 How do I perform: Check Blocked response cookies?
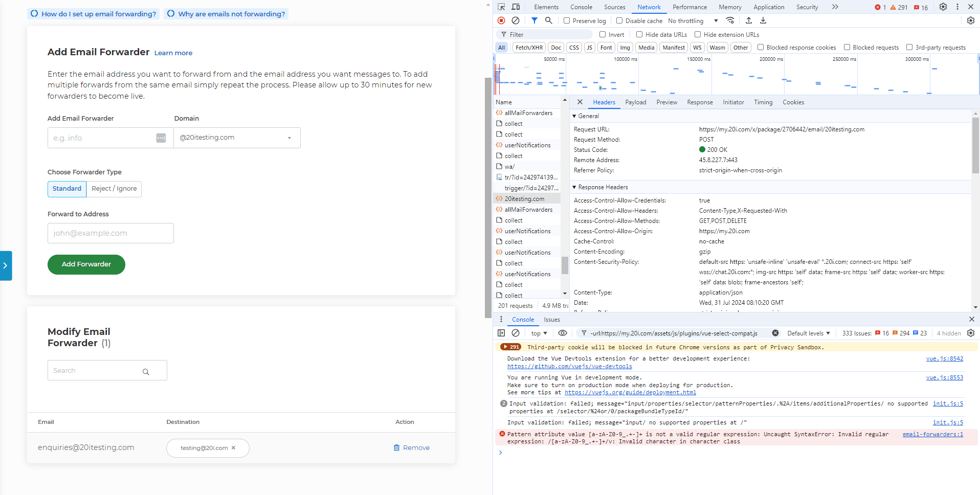(761, 47)
